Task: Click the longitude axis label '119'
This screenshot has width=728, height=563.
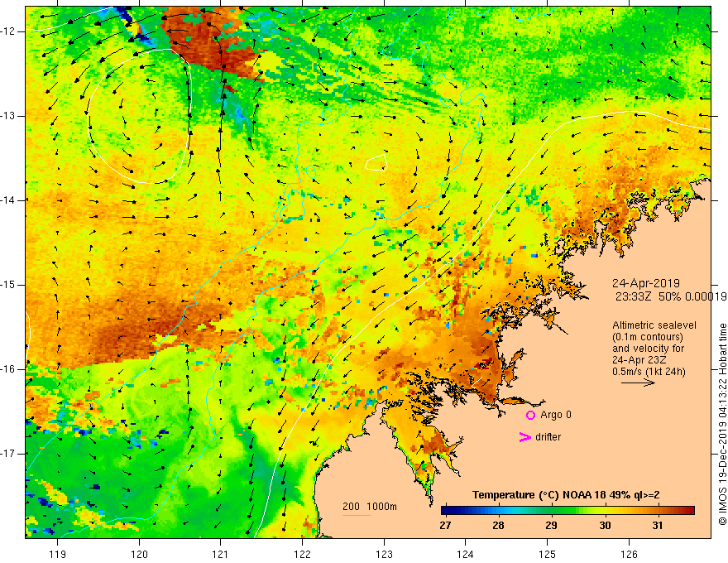Action: pyautogui.click(x=58, y=554)
